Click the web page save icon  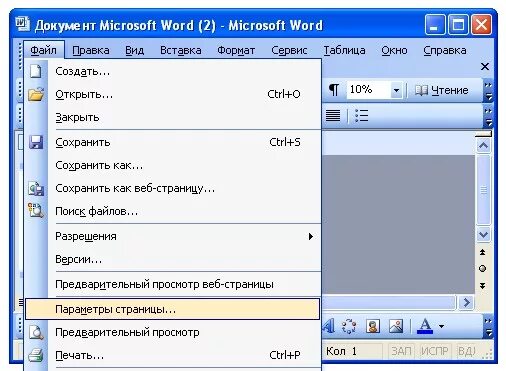(x=36, y=188)
